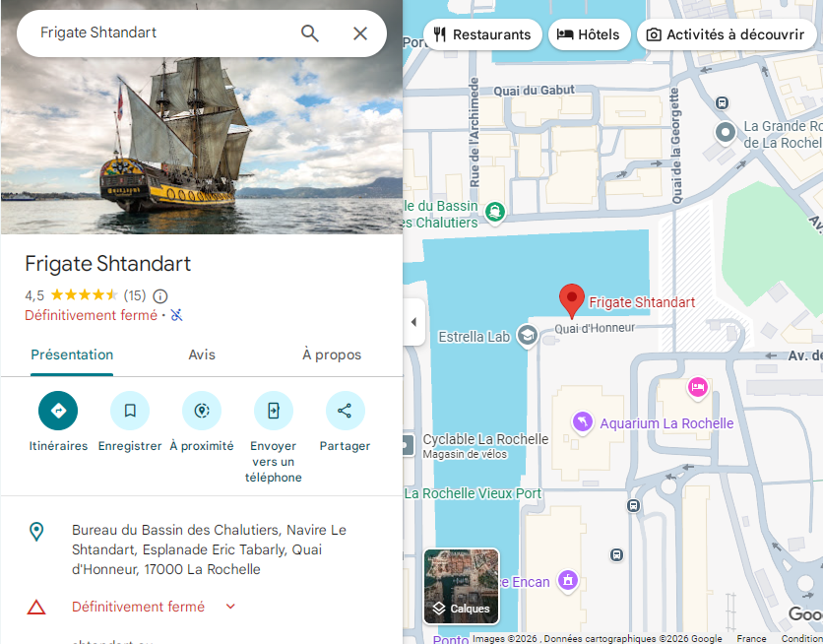Select the Encan purple marker icon
The image size is (823, 644).
[x=568, y=580]
